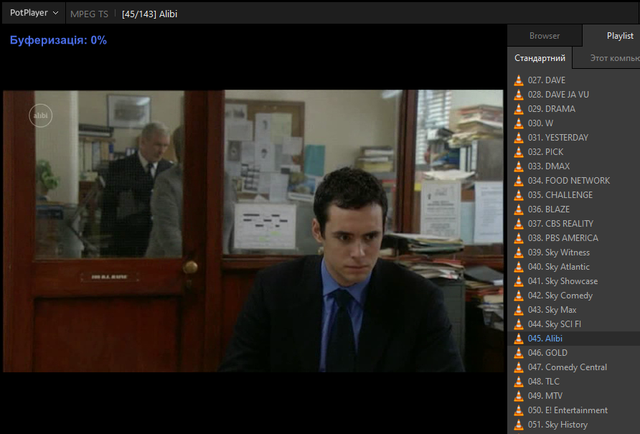Click the cone icon next to 032. PICK

(x=518, y=152)
